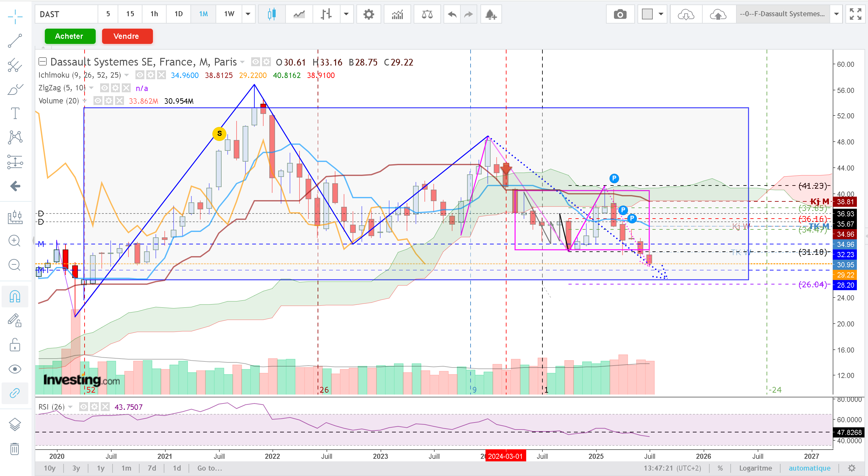The image size is (868, 476).
Task: Open the object tree layers panel
Action: (x=15, y=424)
